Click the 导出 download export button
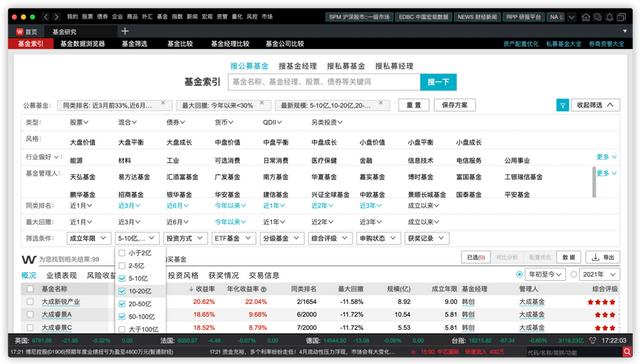This screenshot has height=364, width=640. (603, 257)
